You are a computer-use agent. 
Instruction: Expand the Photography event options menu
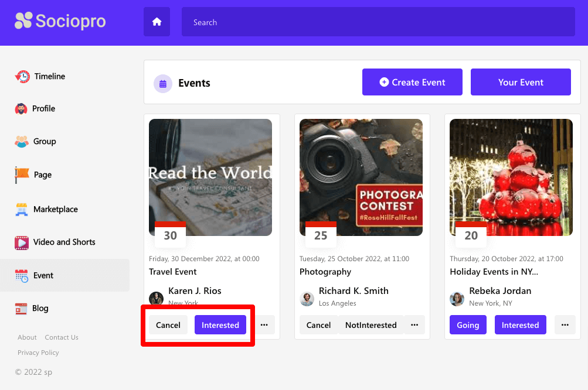pos(414,325)
